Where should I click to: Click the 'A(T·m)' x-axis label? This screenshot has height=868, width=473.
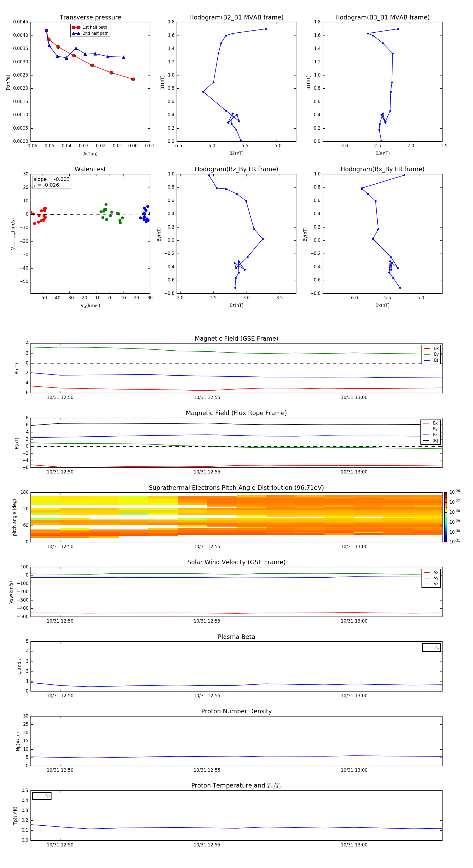pos(90,154)
